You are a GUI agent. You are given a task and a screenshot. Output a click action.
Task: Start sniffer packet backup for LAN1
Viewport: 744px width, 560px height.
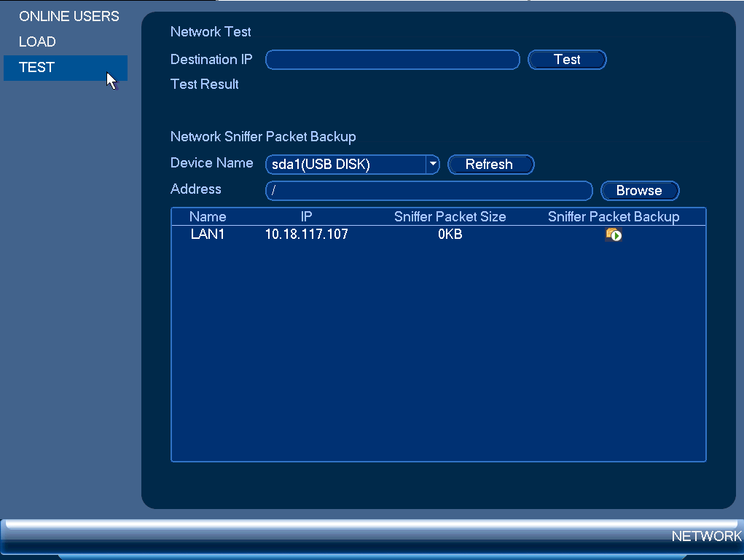(614, 234)
